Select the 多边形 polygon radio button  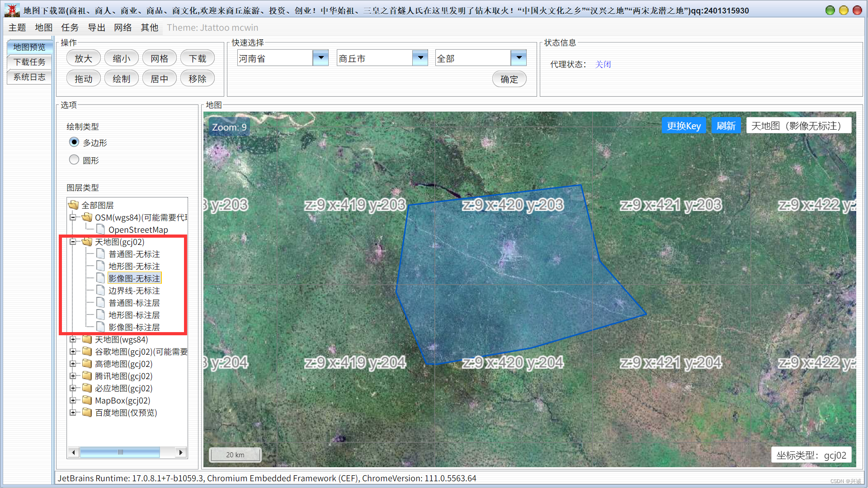click(x=74, y=142)
